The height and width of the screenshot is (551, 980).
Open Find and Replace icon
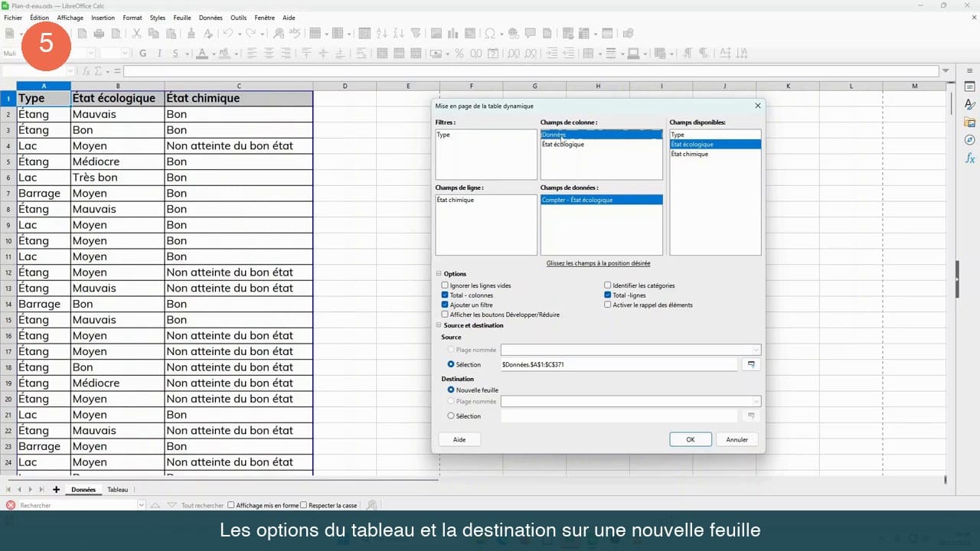click(x=278, y=34)
